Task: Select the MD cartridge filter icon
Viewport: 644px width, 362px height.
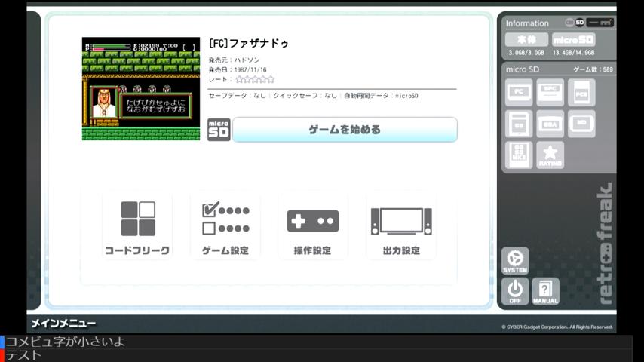Action: coord(581,124)
